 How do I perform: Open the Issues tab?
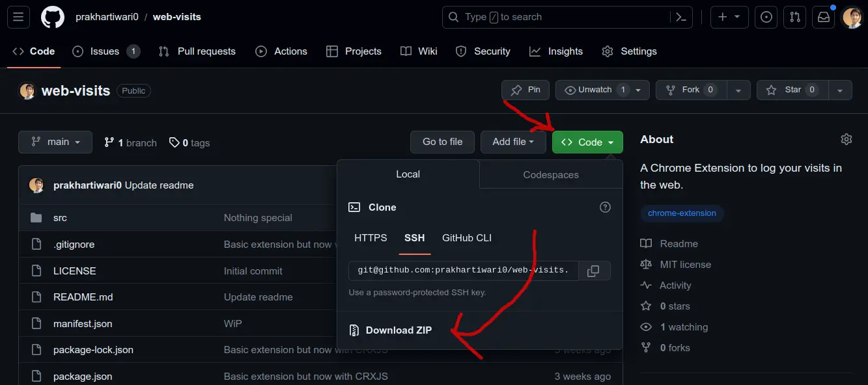click(x=105, y=51)
